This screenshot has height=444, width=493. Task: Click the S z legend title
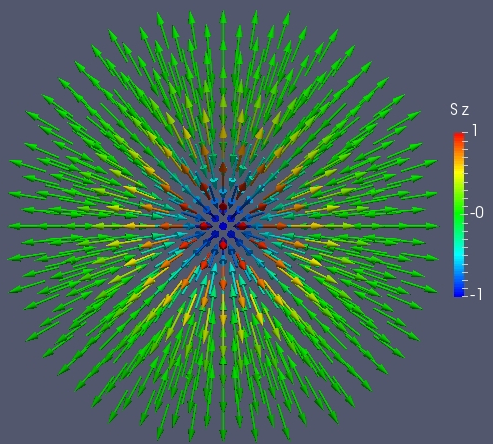click(459, 110)
